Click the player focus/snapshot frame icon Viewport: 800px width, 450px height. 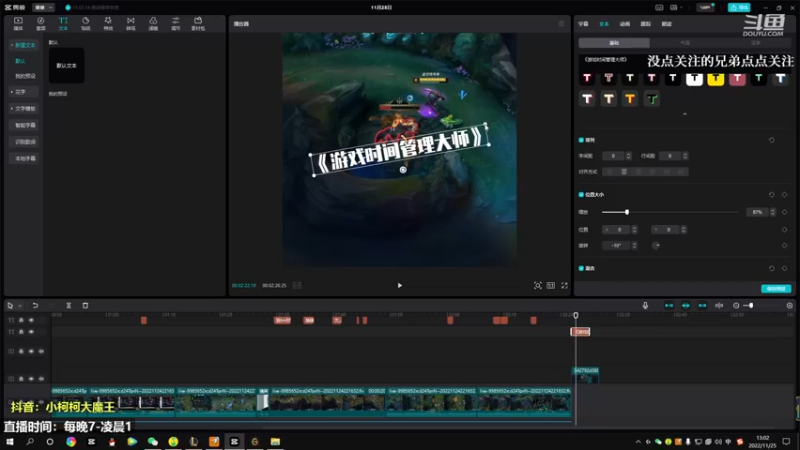538,286
